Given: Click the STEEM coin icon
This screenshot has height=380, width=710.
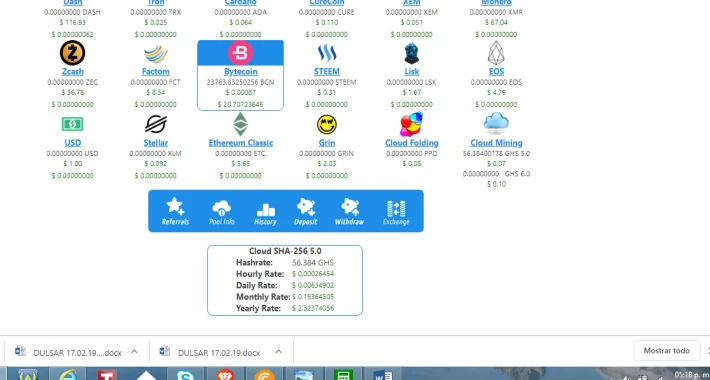Looking at the screenshot, I should tap(327, 53).
